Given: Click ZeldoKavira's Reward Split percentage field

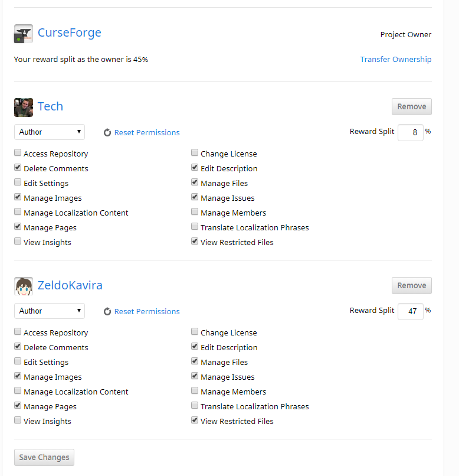Looking at the screenshot, I should (x=411, y=311).
